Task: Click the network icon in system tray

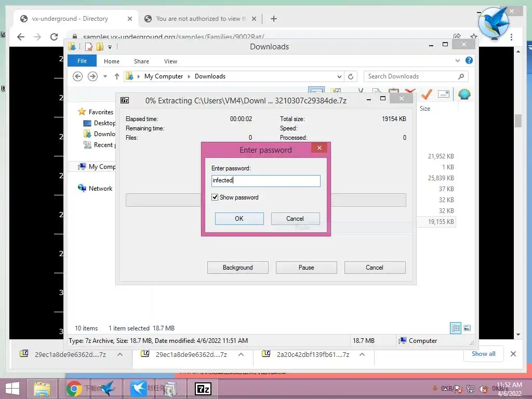Action: click(x=471, y=389)
